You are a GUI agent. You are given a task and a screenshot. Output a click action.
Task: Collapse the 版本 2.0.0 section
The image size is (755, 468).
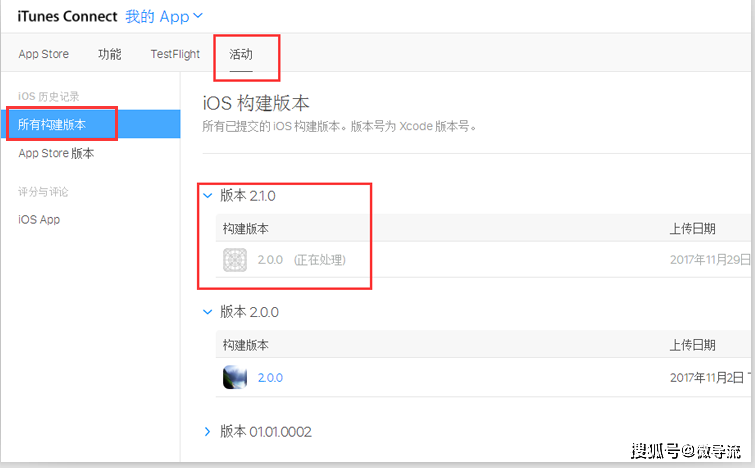pos(208,312)
